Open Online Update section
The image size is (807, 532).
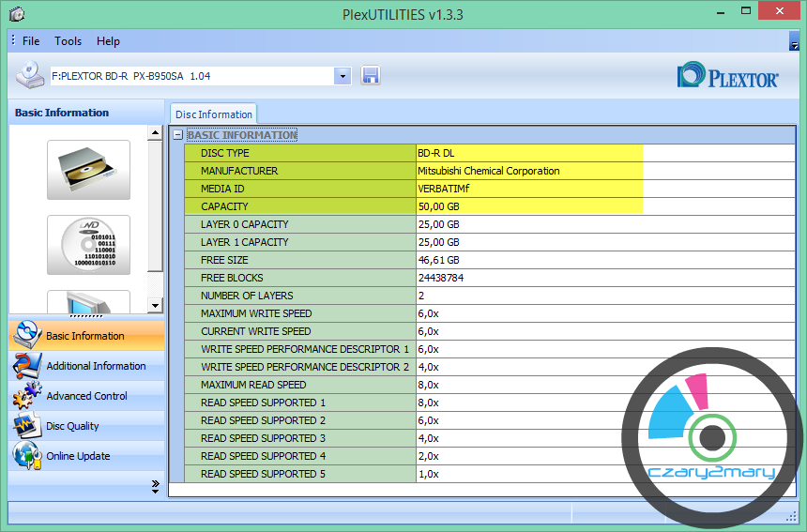(x=78, y=456)
